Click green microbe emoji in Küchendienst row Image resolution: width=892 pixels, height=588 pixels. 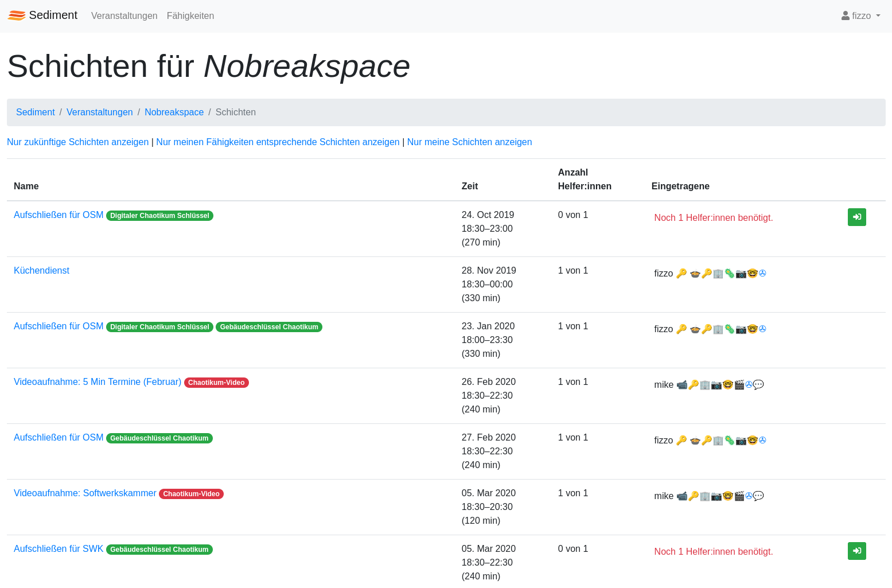(x=730, y=274)
